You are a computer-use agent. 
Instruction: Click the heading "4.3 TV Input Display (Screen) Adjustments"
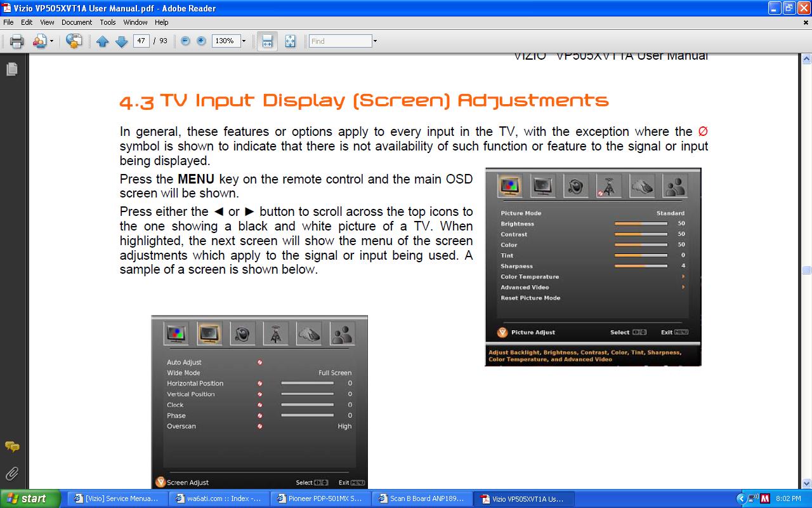click(364, 100)
